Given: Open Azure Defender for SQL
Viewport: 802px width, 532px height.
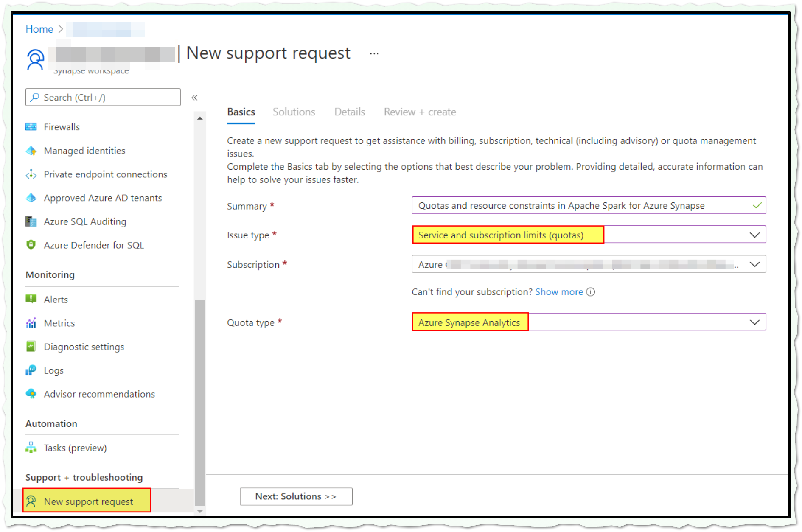Looking at the screenshot, I should (31, 245).
